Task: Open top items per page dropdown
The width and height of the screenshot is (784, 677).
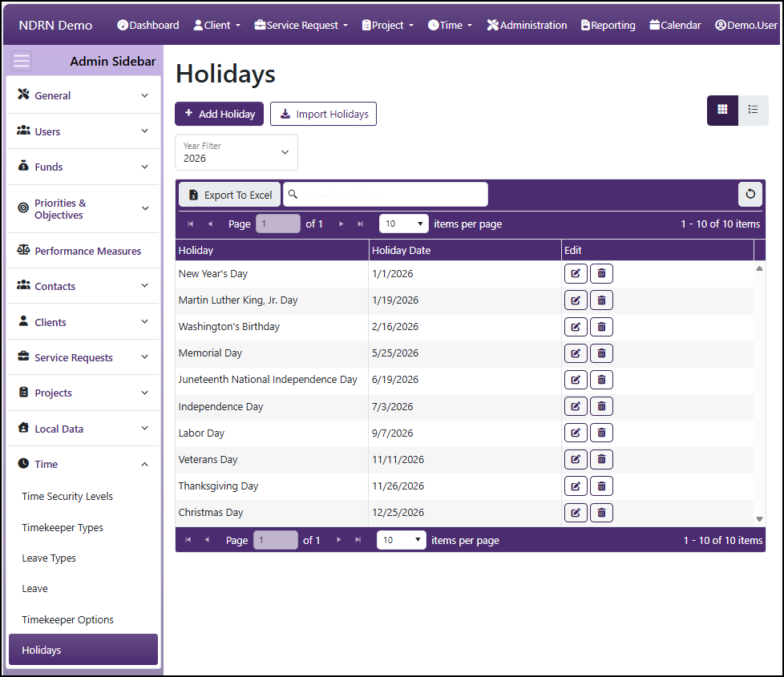Action: pos(404,224)
